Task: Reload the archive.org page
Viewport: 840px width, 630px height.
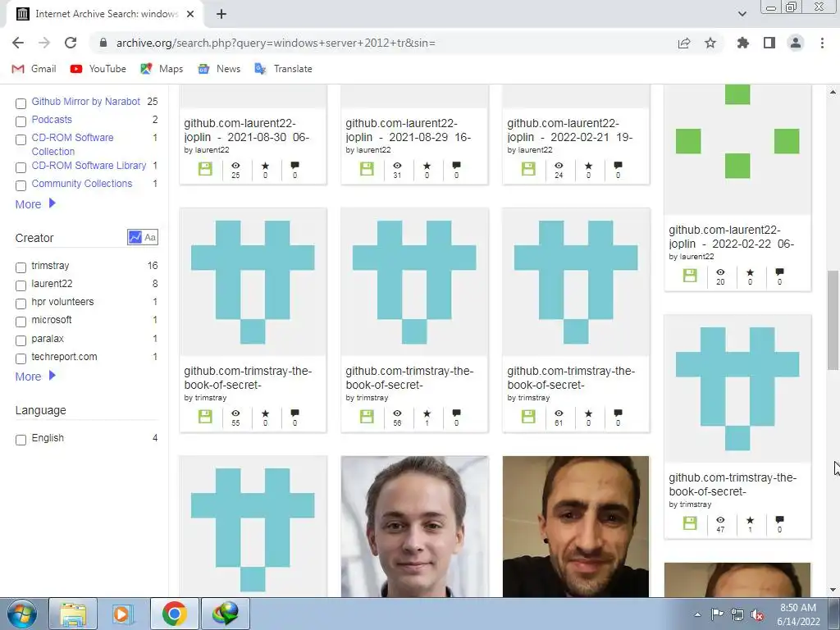Action: [x=71, y=43]
